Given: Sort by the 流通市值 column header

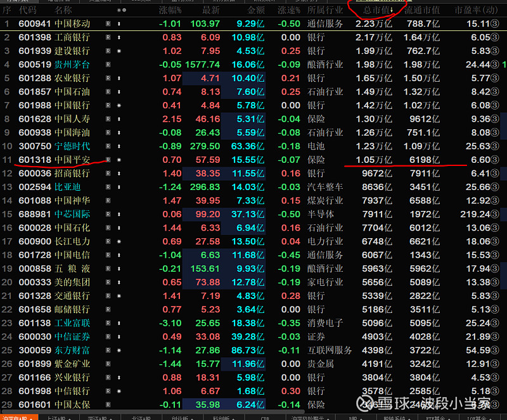Looking at the screenshot, I should click(422, 10).
